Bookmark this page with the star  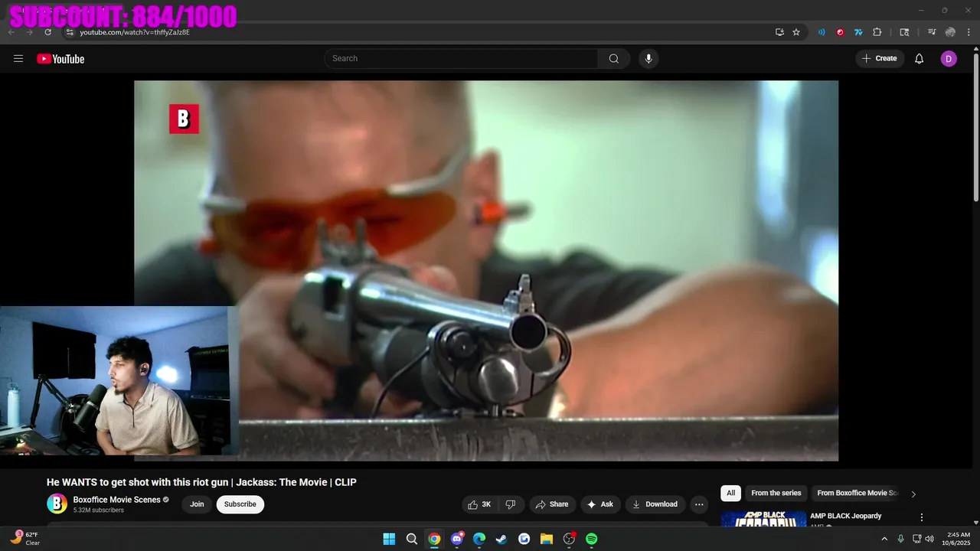coord(796,32)
